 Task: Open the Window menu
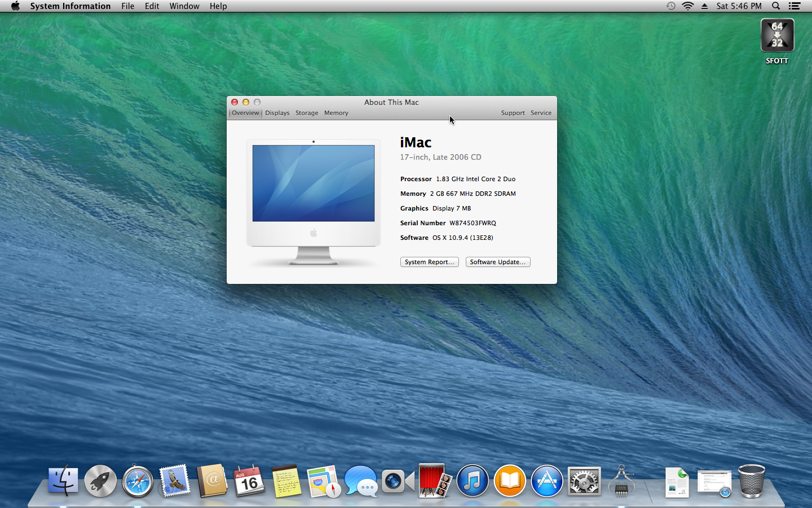click(x=184, y=6)
